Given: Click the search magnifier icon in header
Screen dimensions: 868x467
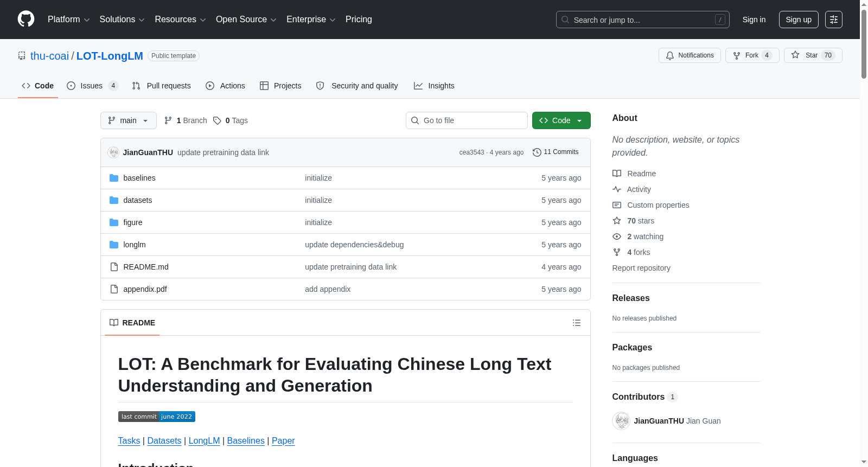Looking at the screenshot, I should pos(565,20).
